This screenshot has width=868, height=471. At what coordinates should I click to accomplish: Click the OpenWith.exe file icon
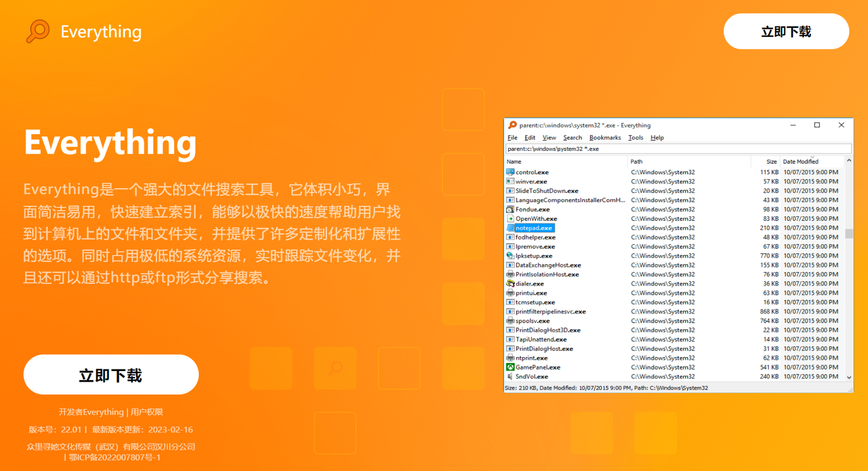(511, 219)
